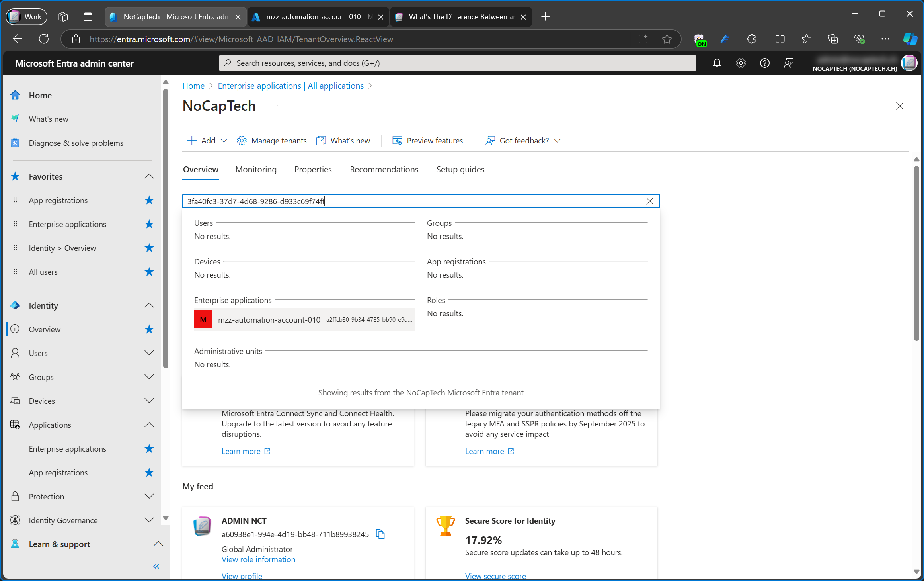Click the notification bell icon

point(717,63)
